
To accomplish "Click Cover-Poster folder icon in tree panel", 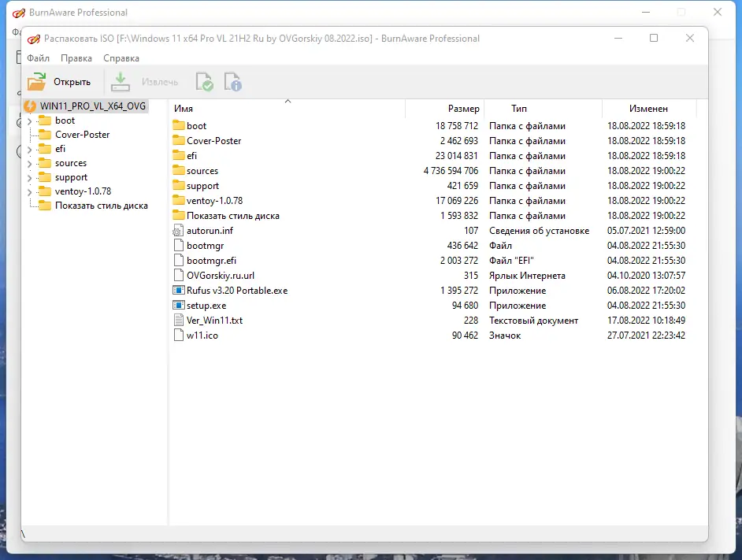I will pos(45,135).
